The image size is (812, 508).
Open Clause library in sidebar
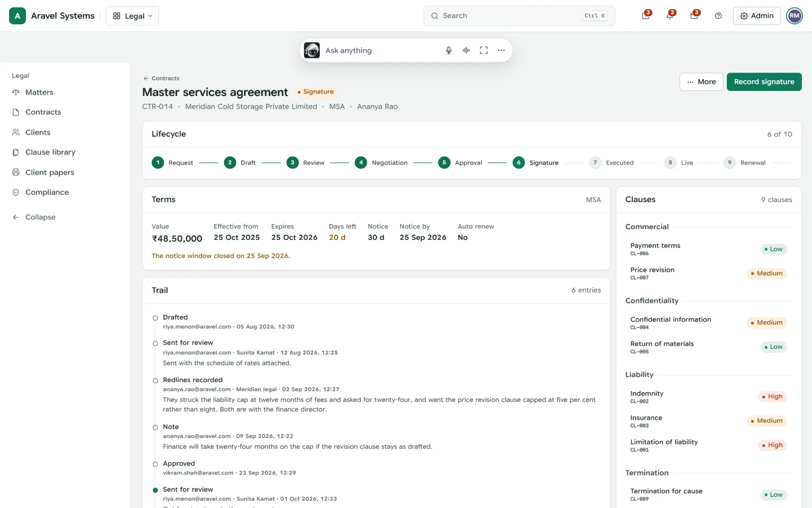(x=65, y=152)
